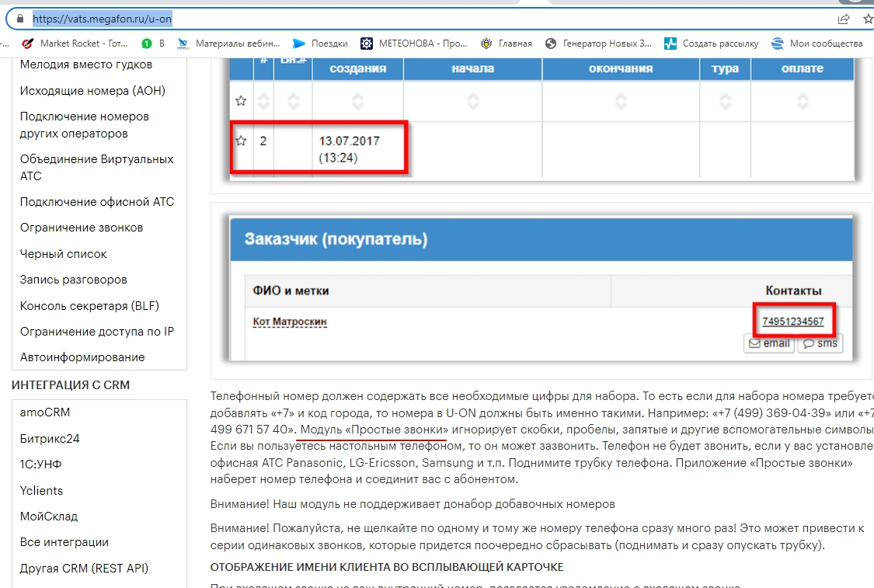Click sort arrows under создания column
This screenshot has height=588, width=874.
point(357,101)
